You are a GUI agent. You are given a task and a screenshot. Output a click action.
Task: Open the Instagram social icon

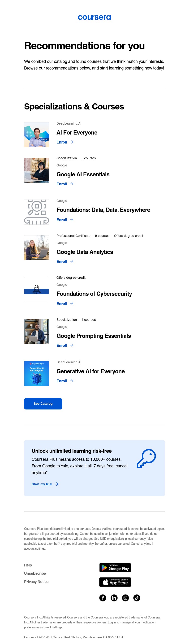[x=125, y=598]
